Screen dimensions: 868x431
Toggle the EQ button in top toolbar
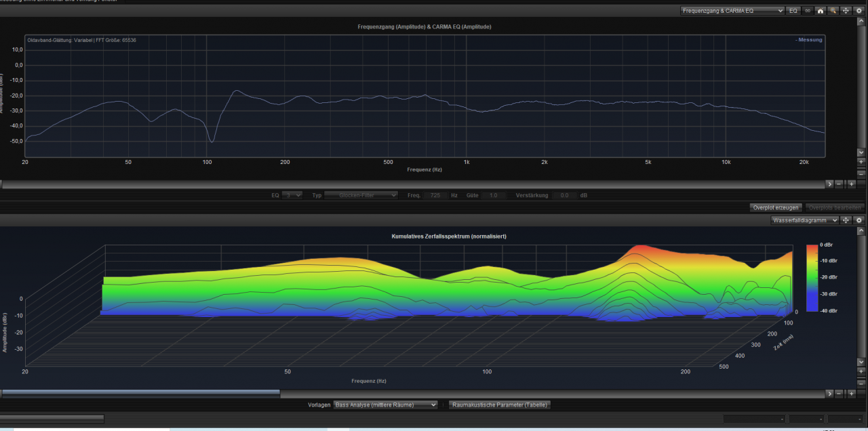[793, 11]
